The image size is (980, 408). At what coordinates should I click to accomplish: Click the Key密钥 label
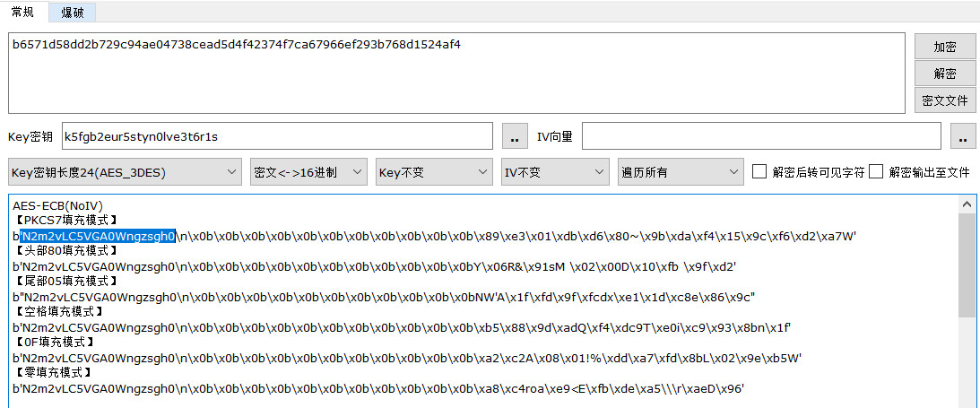[x=30, y=137]
